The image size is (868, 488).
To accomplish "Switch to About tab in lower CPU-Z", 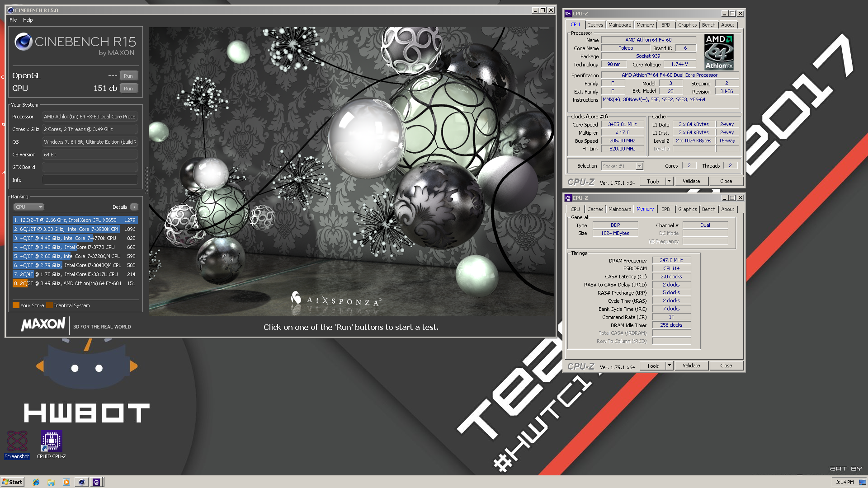I will [x=728, y=209].
